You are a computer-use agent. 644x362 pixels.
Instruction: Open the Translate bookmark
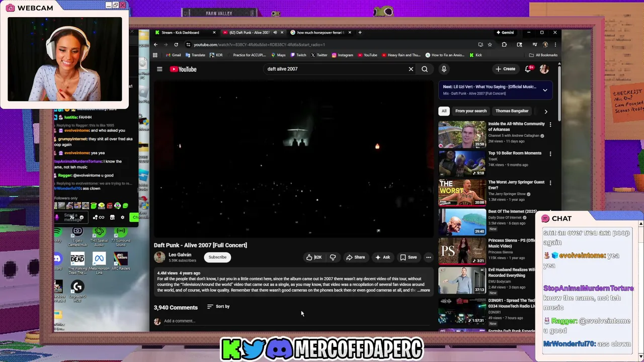click(195, 55)
